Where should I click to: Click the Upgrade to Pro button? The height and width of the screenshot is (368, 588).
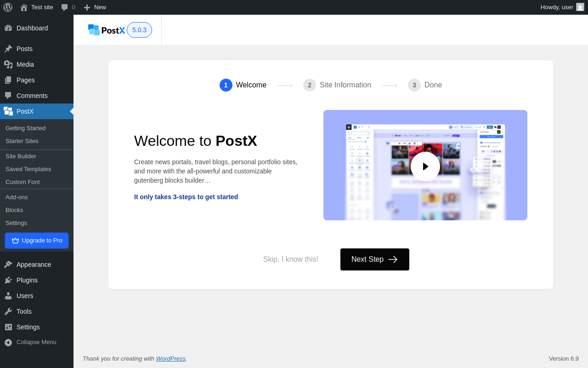tap(37, 241)
